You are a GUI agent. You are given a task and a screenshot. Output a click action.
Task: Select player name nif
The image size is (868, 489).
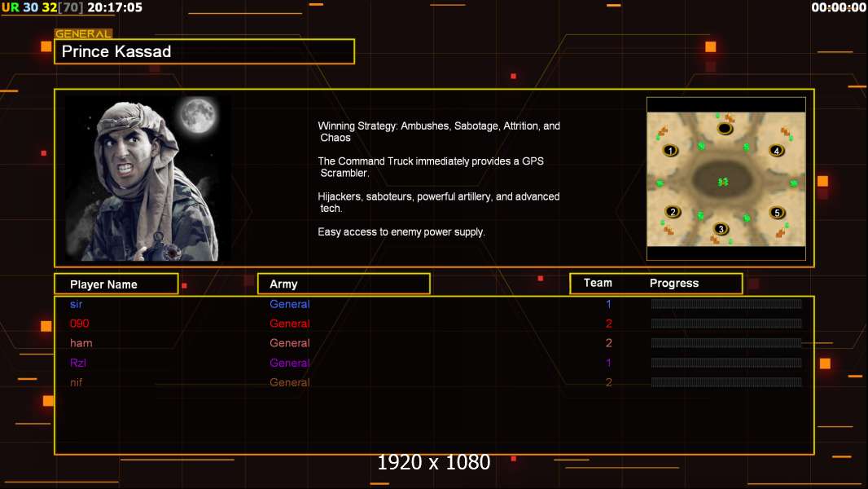click(76, 382)
